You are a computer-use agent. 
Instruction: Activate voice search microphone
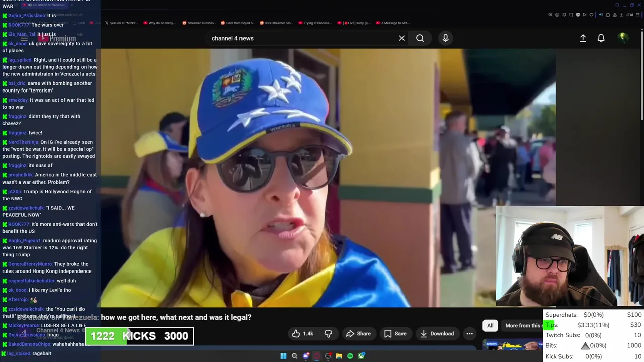pyautogui.click(x=445, y=38)
